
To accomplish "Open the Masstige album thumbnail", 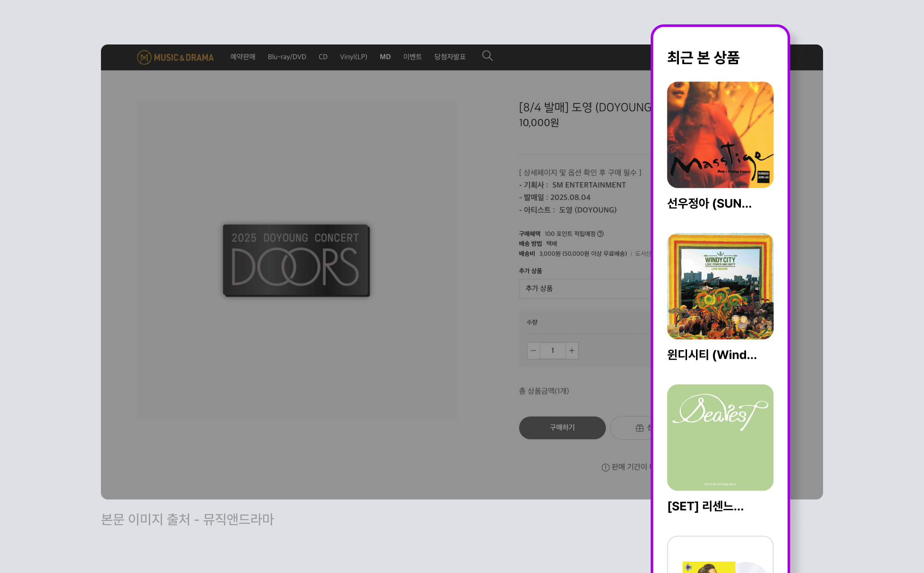I will pos(720,135).
